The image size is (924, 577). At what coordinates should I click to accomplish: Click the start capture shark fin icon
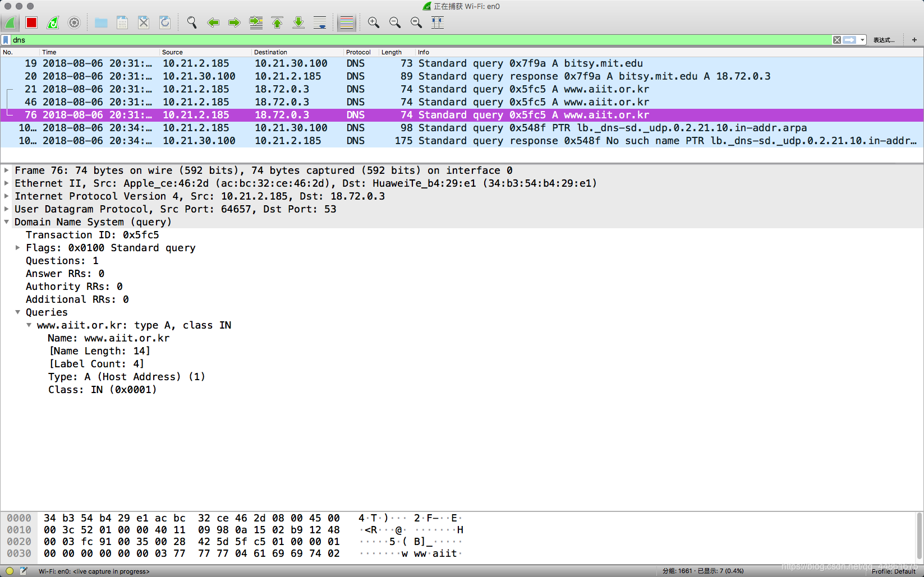(10, 23)
